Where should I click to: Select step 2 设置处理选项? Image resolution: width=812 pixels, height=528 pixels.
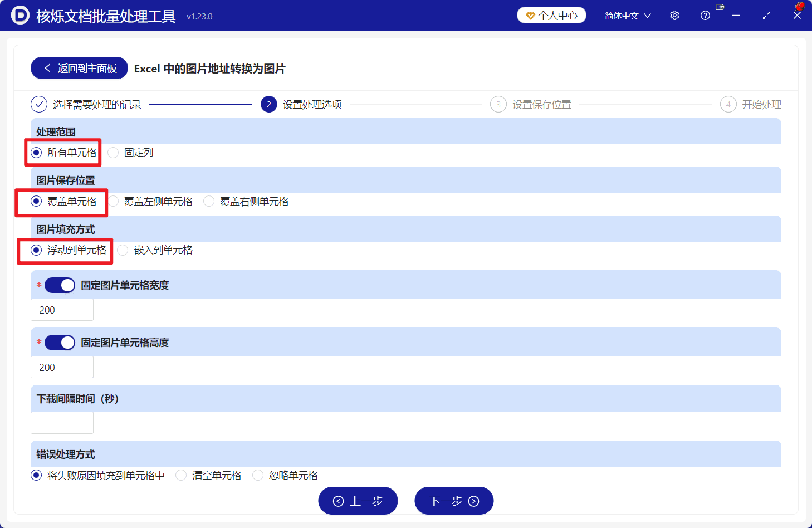click(301, 104)
